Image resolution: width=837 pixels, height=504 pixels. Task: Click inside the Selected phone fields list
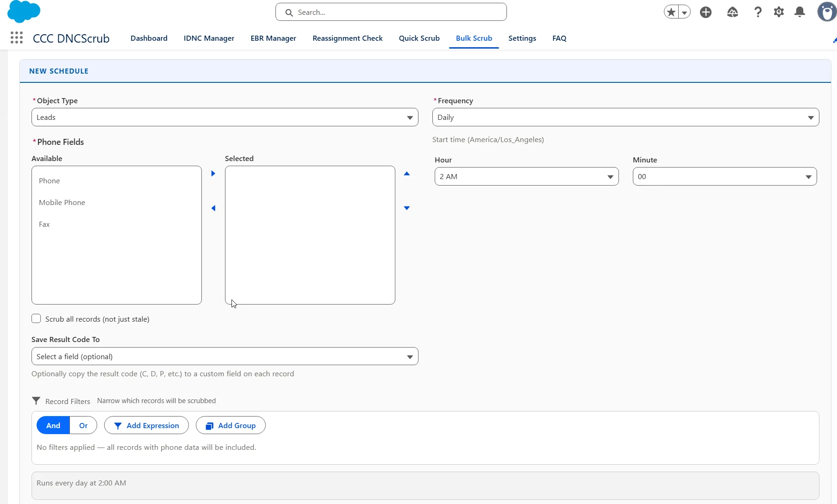(x=310, y=235)
